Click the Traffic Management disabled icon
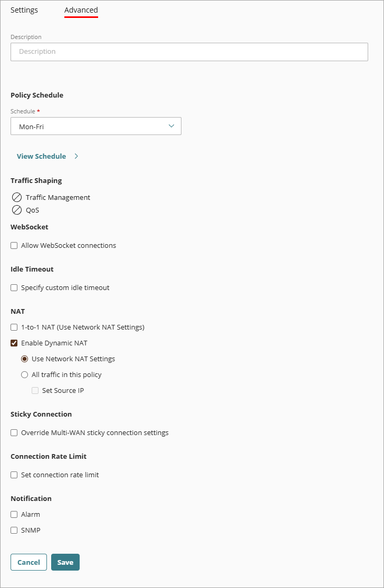The image size is (384, 588). (x=16, y=197)
